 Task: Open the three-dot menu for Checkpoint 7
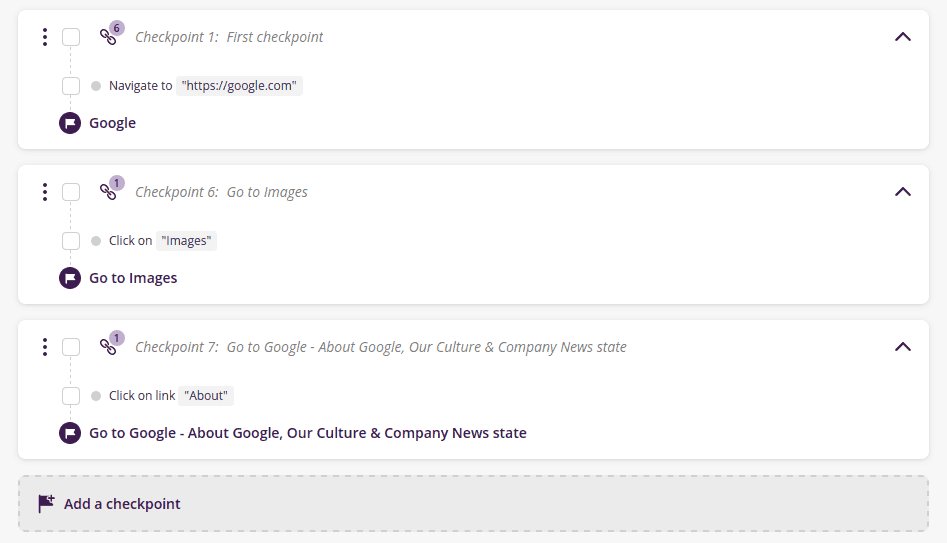pyautogui.click(x=45, y=347)
